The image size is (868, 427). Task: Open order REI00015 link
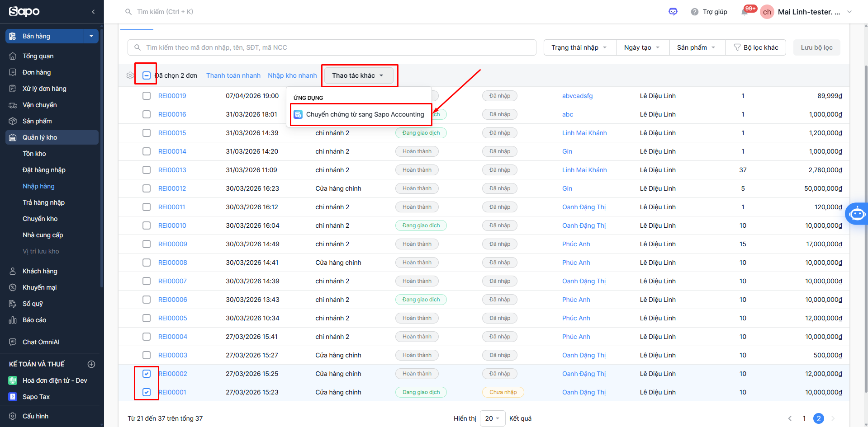point(172,133)
